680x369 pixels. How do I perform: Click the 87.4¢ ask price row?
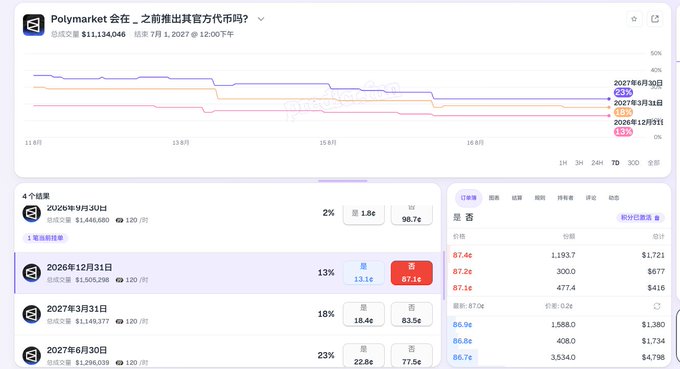[559, 255]
